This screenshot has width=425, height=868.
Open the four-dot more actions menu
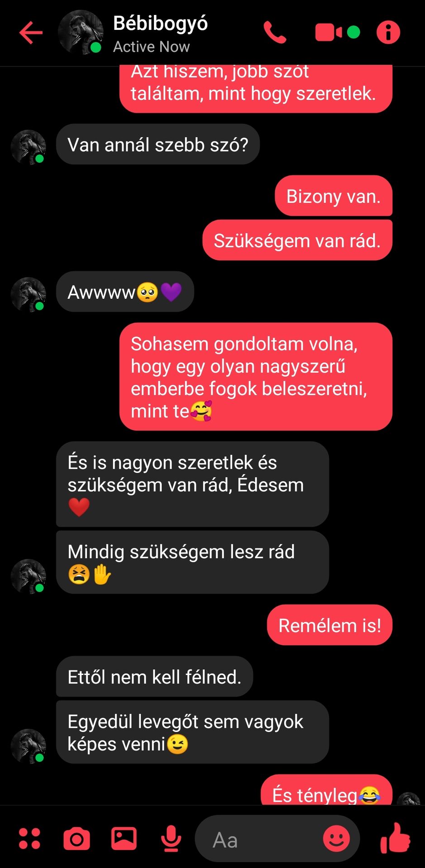(x=29, y=839)
